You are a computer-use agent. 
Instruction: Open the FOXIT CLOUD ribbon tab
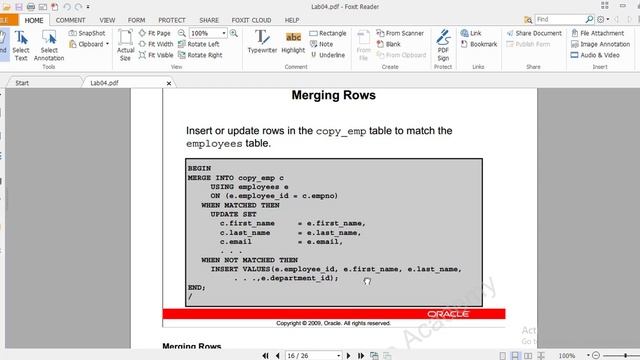pos(251,20)
